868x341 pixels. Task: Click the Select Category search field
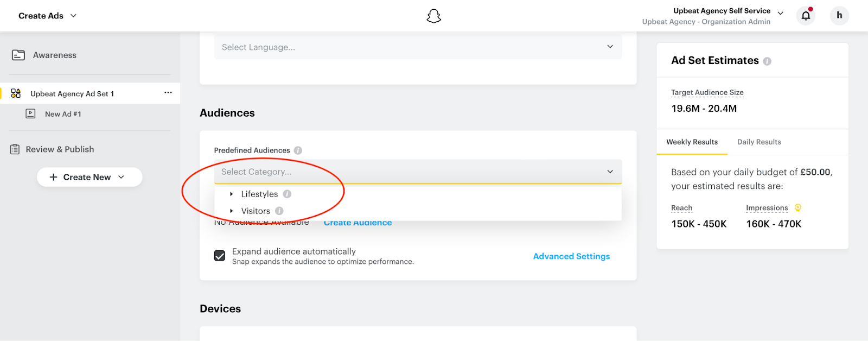[x=418, y=172]
